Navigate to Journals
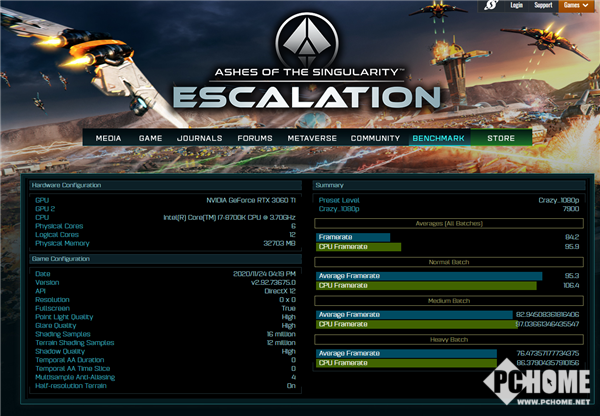600x416 pixels. click(x=200, y=138)
